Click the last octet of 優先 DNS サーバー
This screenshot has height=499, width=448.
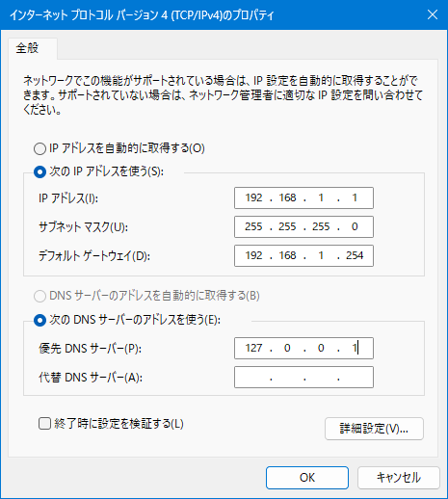coord(355,348)
